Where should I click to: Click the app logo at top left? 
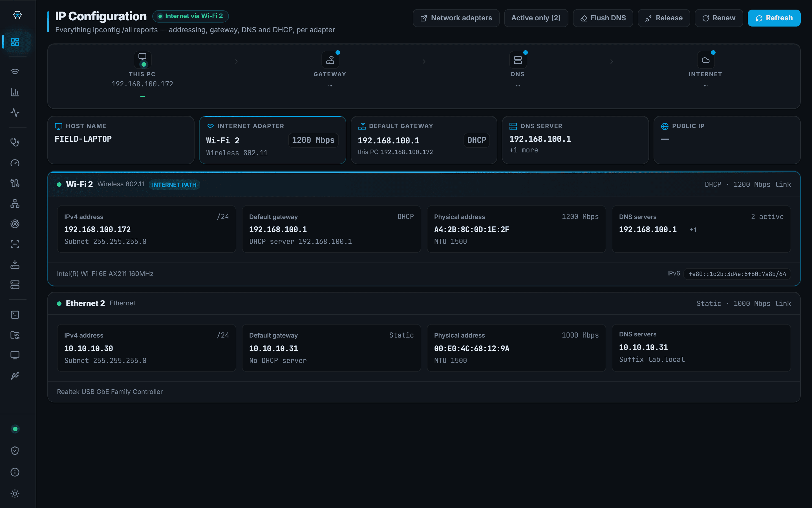coord(17,14)
